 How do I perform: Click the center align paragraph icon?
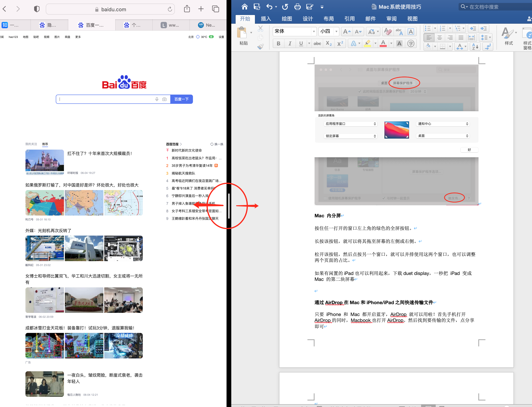(439, 38)
